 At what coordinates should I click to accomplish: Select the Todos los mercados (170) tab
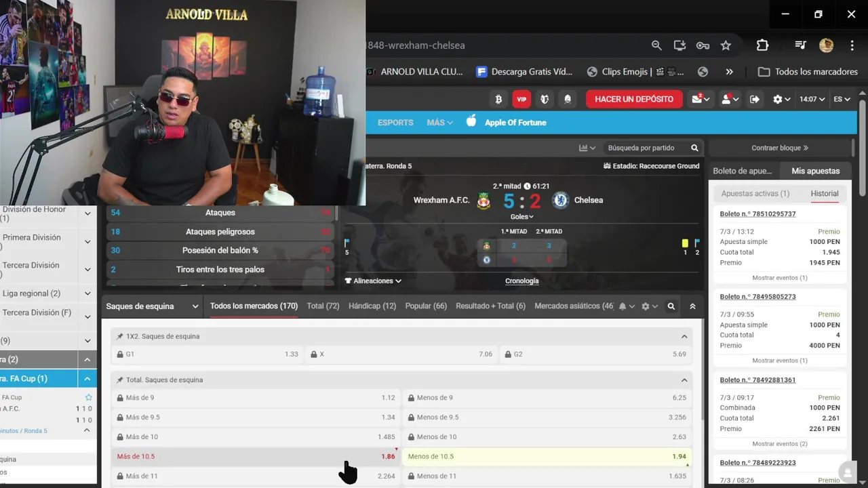(x=254, y=306)
